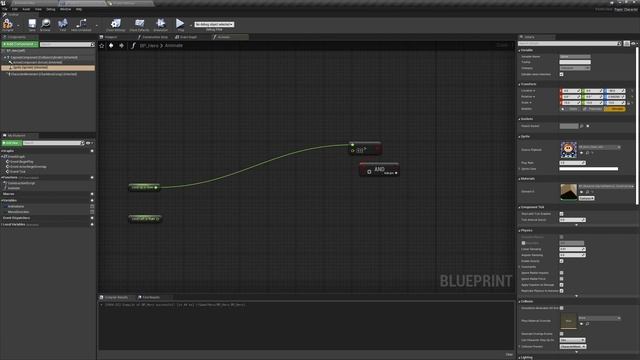Browse to the Source Flipbook asset icon
This screenshot has width=640, height=360.
point(587,153)
